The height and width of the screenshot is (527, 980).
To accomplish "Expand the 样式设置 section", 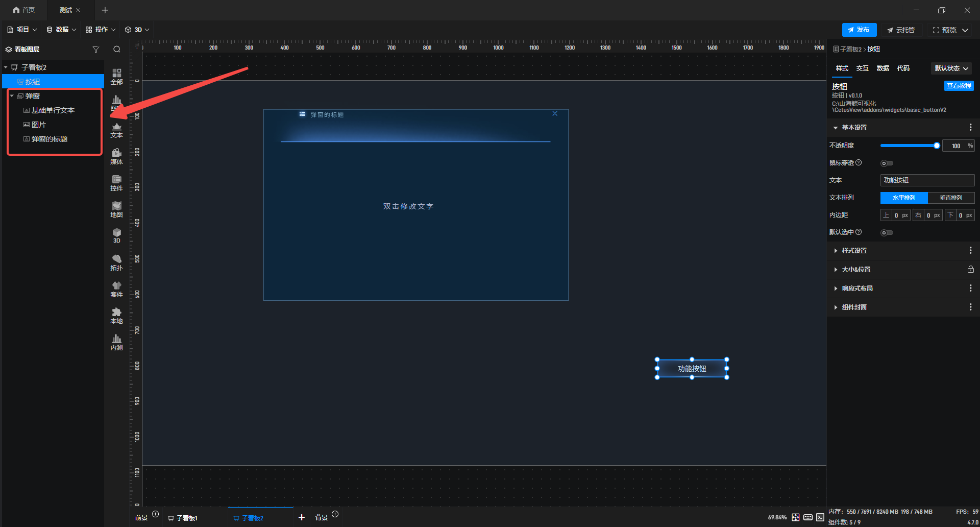I will 854,251.
